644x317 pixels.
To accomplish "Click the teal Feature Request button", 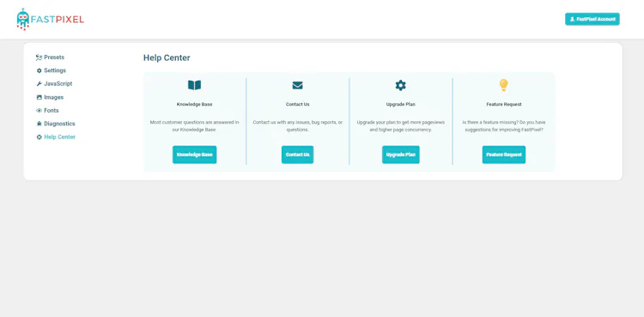I will tap(503, 155).
